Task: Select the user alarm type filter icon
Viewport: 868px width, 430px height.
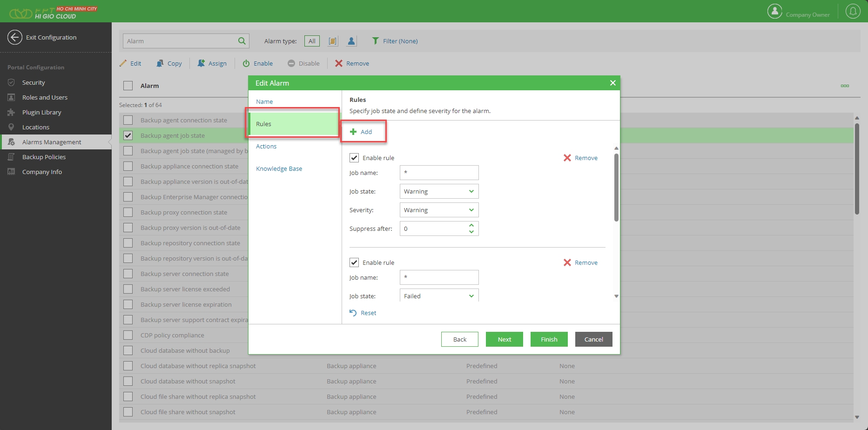Action: point(351,41)
